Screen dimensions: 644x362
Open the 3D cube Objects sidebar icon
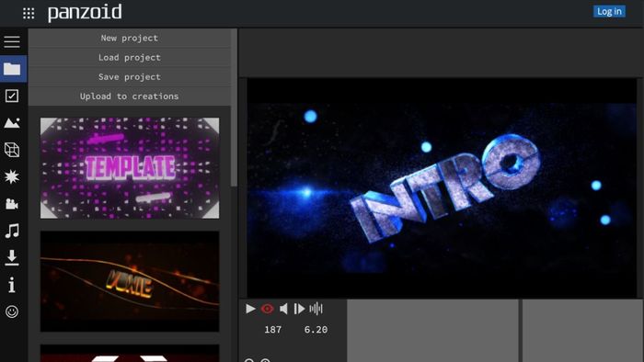[x=12, y=150]
